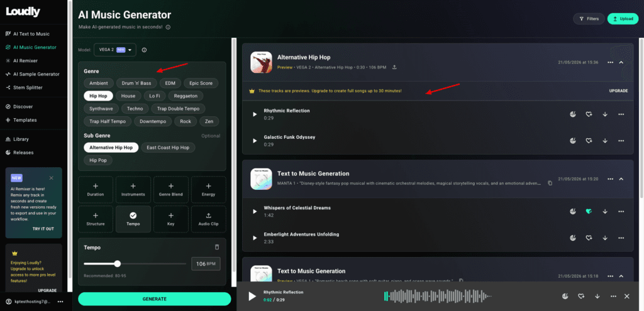Seek within the player waveform
Screen dimensions: 644x311
click(438, 296)
